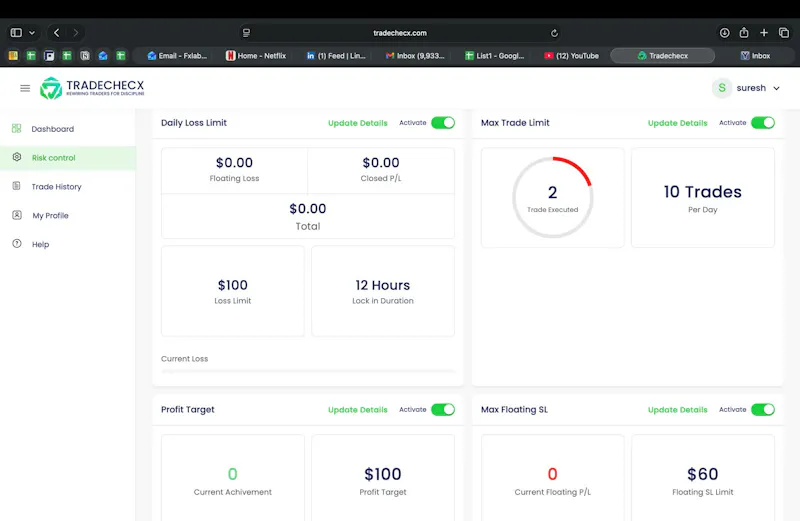Click the yellow pinned tab icon
The height and width of the screenshot is (521, 800).
pyautogui.click(x=13, y=56)
